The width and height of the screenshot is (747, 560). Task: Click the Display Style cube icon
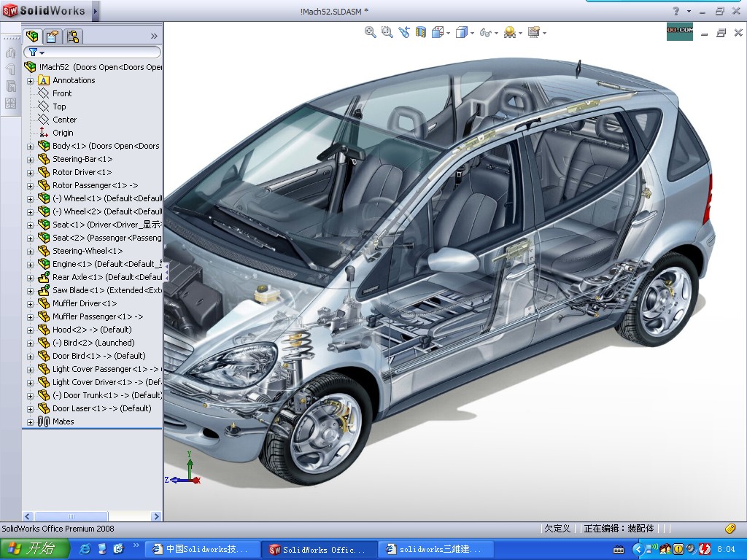tap(461, 32)
